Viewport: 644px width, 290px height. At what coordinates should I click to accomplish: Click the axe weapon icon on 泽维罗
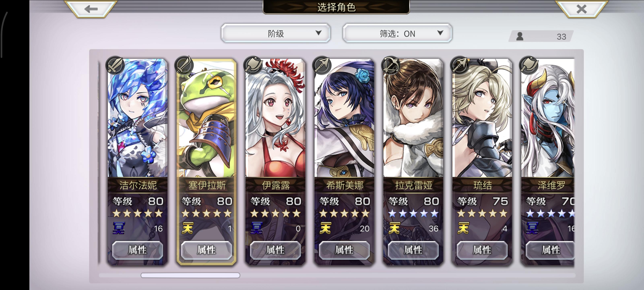528,65
